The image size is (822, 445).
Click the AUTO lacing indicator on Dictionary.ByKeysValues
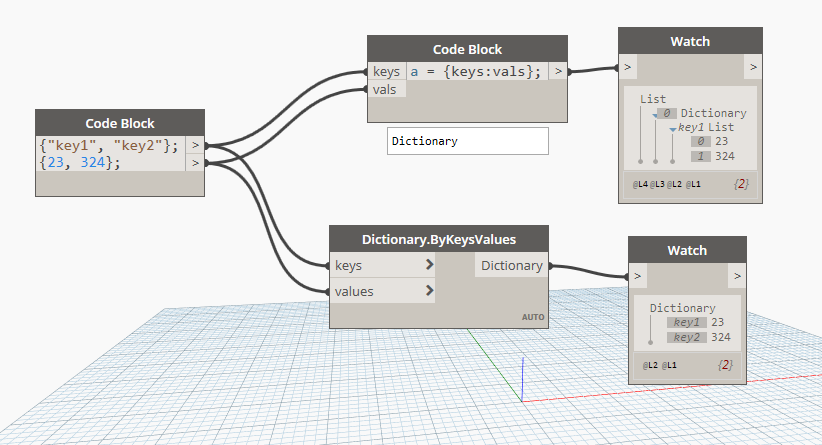(533, 317)
